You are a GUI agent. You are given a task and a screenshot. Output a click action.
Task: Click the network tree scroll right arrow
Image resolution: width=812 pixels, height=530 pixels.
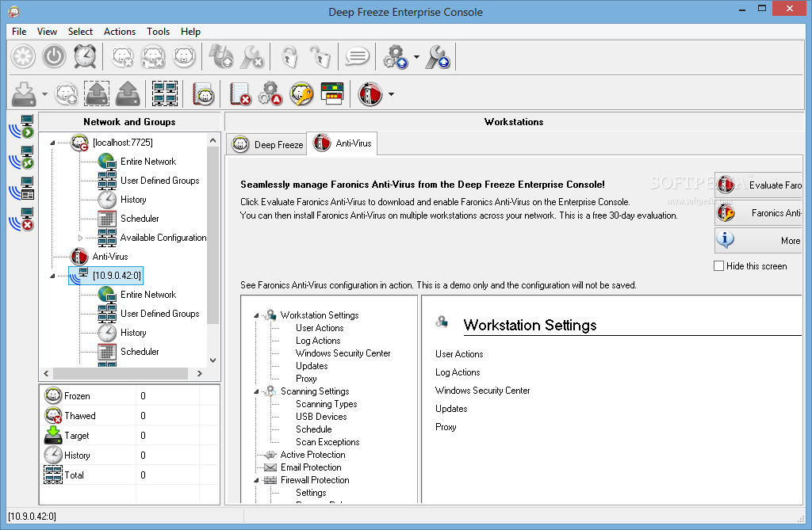pos(199,373)
